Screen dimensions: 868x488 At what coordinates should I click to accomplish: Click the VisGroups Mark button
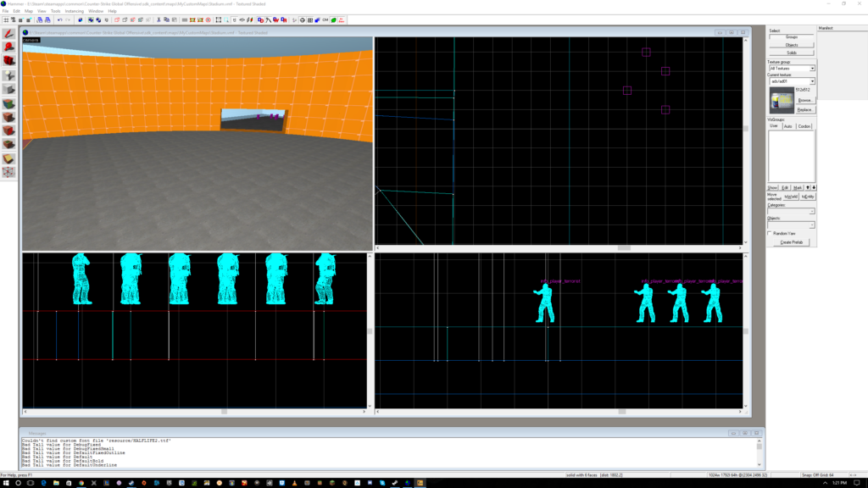pyautogui.click(x=797, y=187)
